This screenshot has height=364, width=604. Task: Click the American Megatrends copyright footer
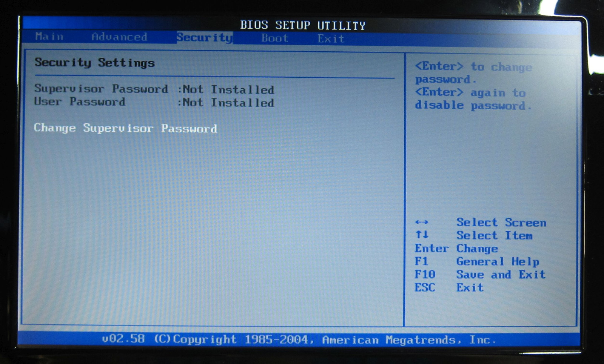click(299, 339)
